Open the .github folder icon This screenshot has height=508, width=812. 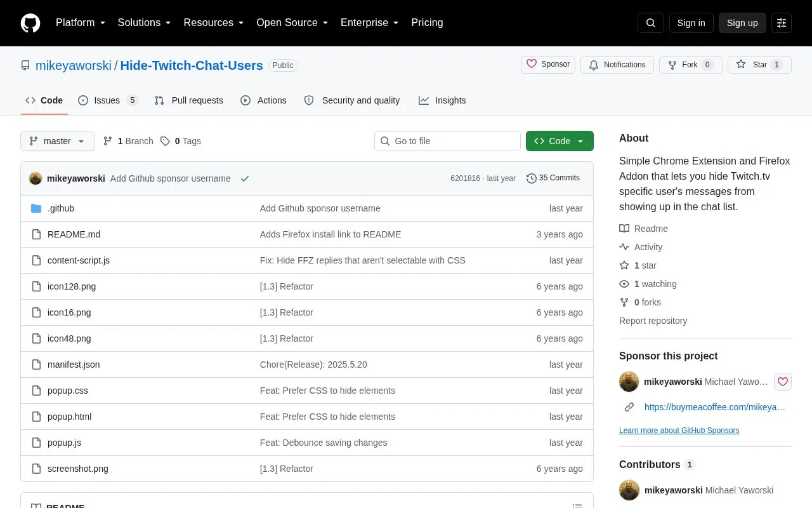[36, 208]
